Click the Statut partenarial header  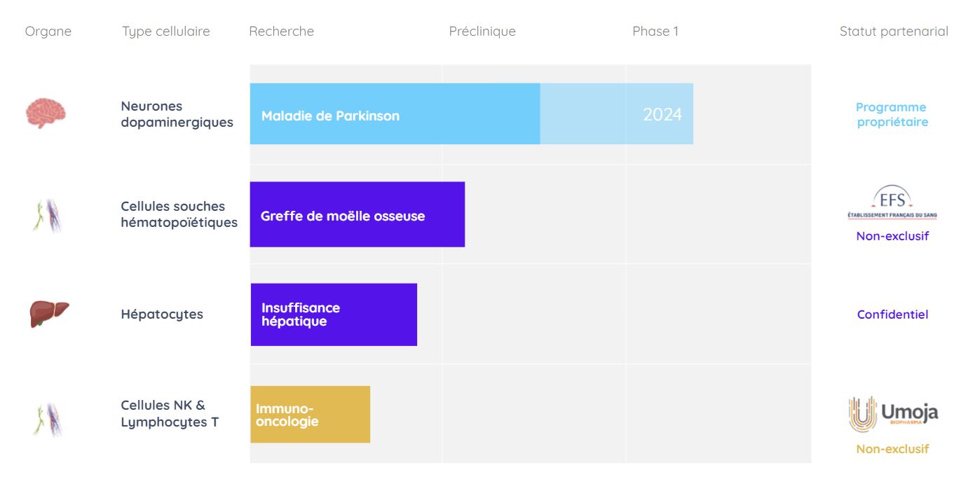[x=894, y=32]
